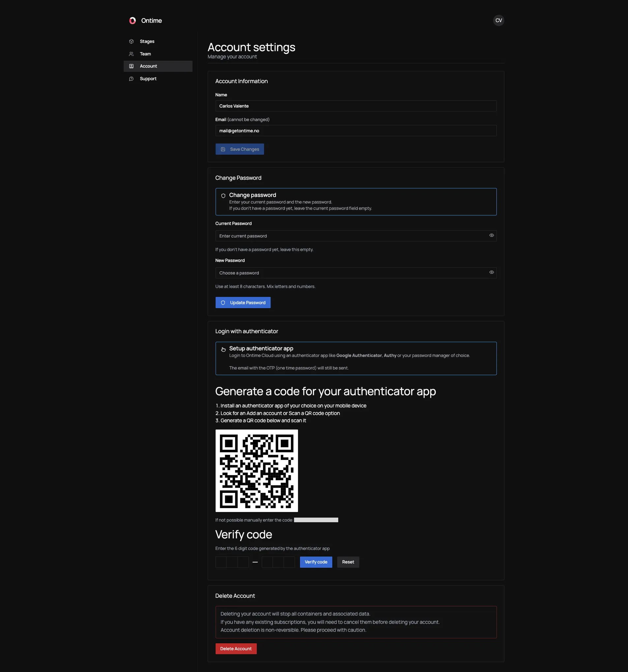This screenshot has height=672, width=628.
Task: Click the Team icon in the sidebar
Action: (x=132, y=54)
